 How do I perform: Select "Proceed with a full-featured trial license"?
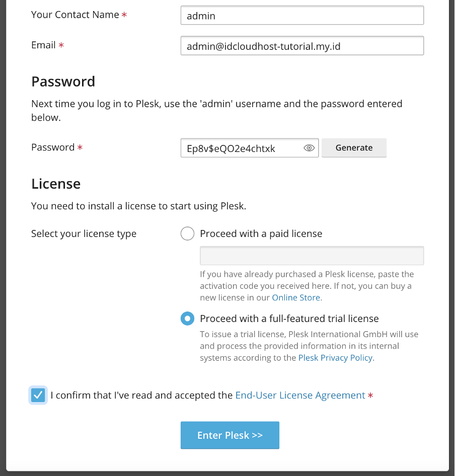pyautogui.click(x=187, y=319)
